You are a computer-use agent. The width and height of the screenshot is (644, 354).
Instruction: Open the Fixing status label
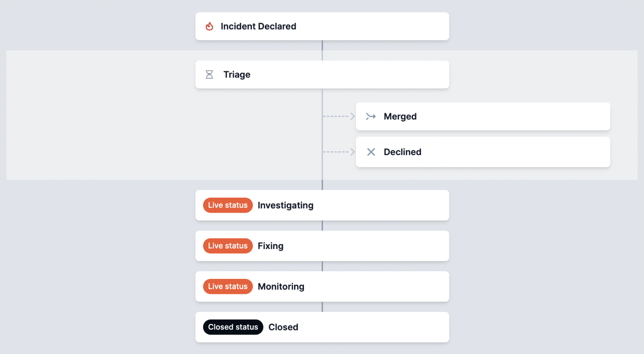pyautogui.click(x=270, y=246)
